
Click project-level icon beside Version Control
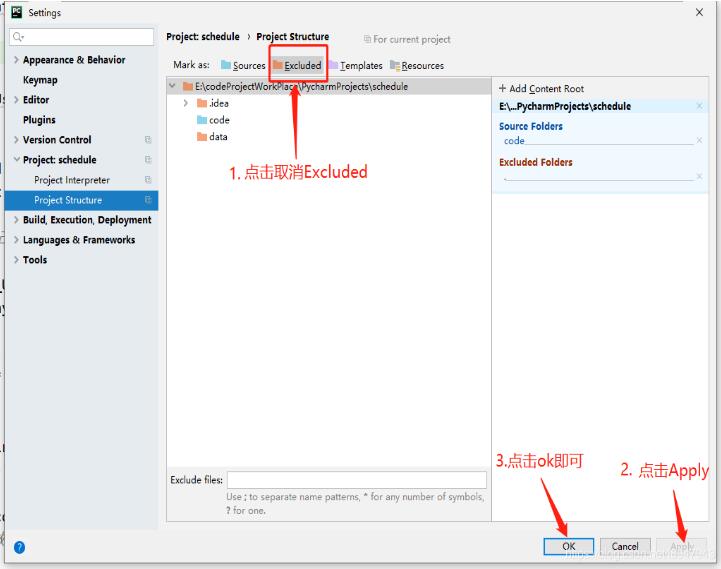tap(148, 139)
